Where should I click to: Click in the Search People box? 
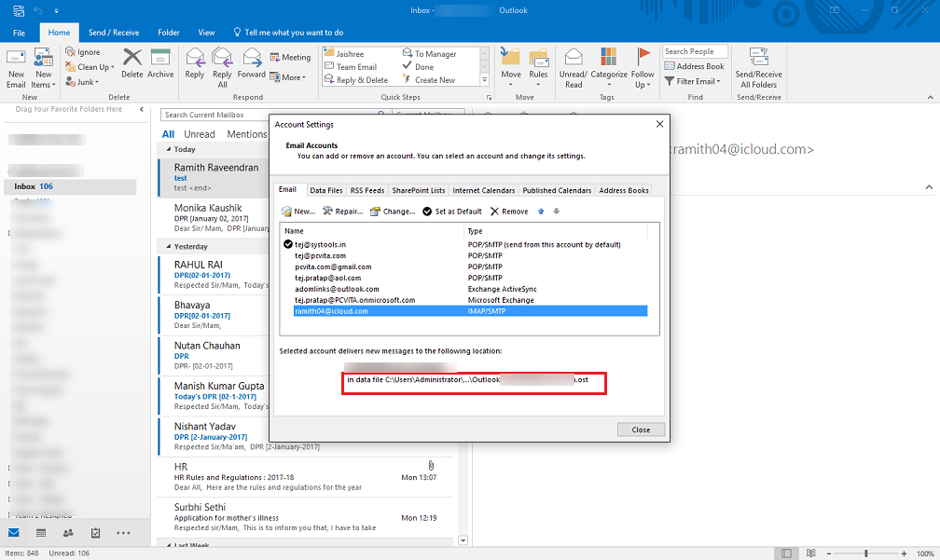pyautogui.click(x=695, y=51)
